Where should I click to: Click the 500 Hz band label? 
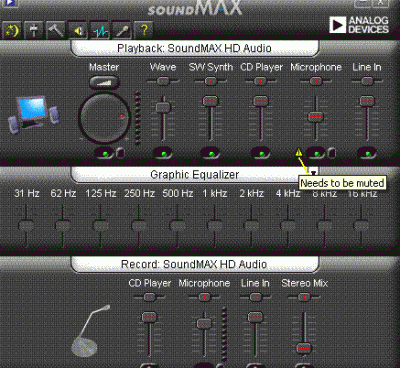(x=178, y=193)
